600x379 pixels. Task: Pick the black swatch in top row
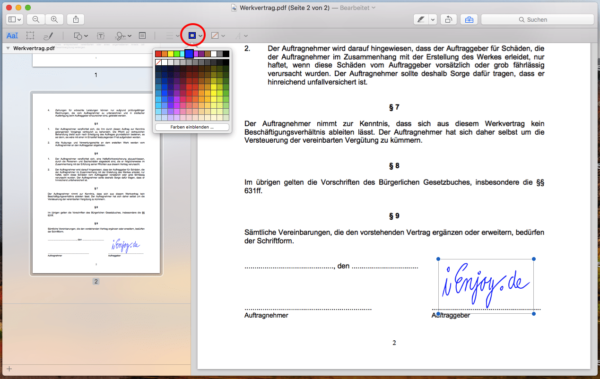(x=226, y=54)
